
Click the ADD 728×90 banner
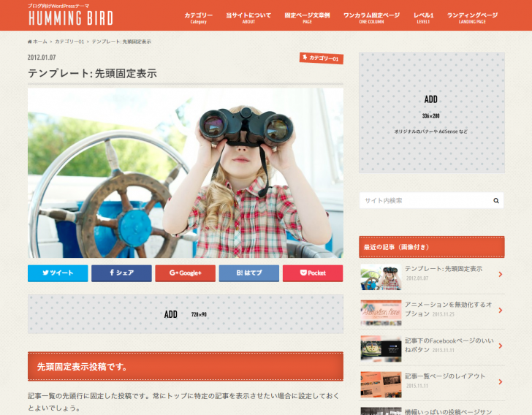186,314
